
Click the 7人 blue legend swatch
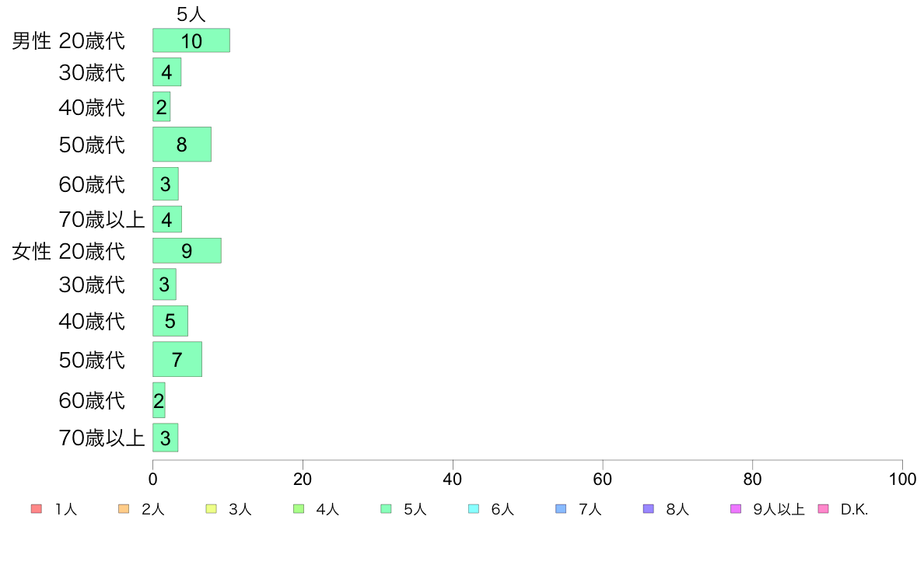(561, 509)
